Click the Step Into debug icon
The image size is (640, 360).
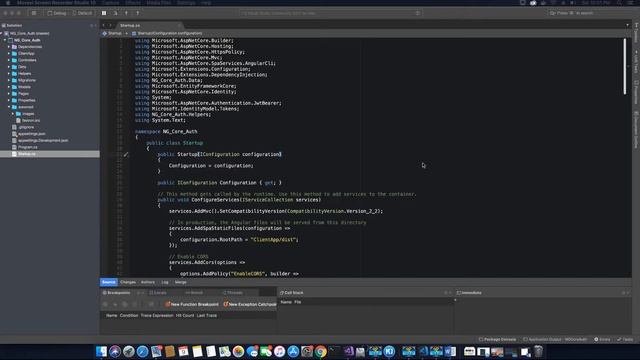tap(127, 13)
